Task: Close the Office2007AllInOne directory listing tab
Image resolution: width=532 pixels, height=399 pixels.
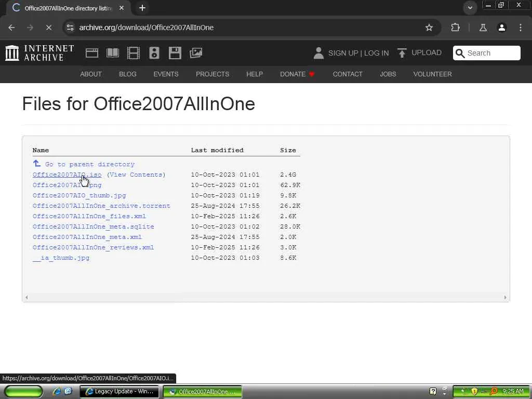Action: [122, 8]
